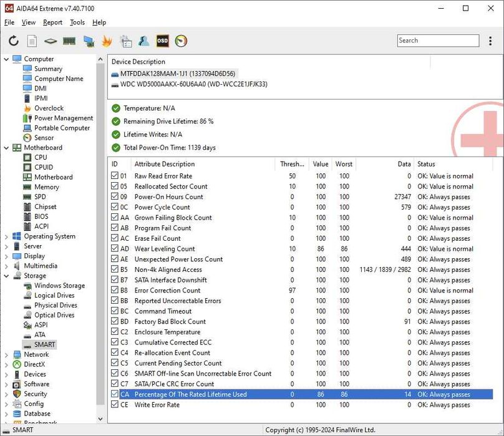Sort by Threshold column header
504x436 pixels.
coord(292,164)
